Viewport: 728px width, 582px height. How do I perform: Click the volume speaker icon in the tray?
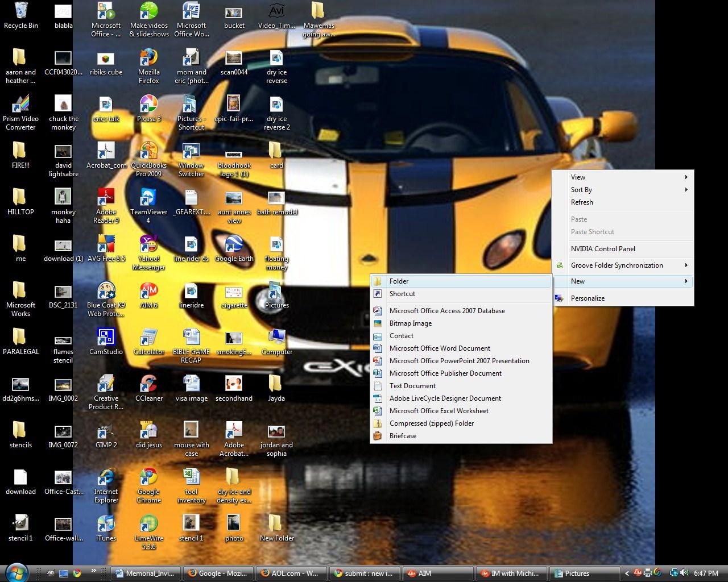click(685, 573)
